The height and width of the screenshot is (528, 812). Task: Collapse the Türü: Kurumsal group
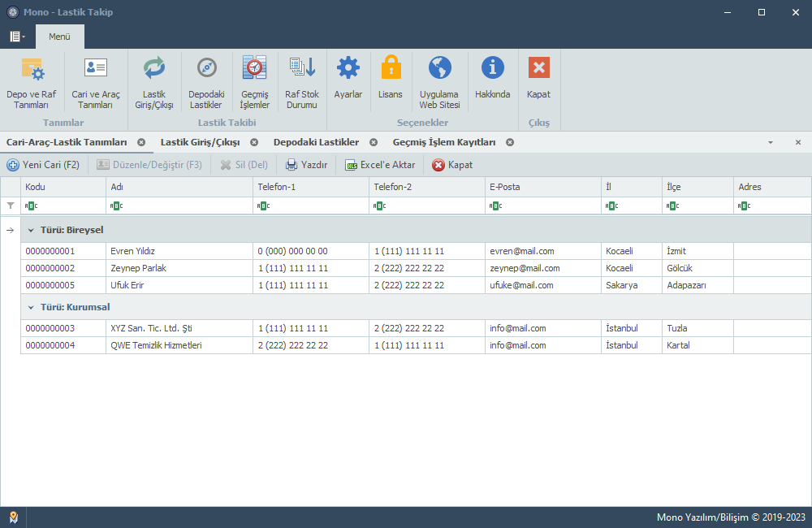pyautogui.click(x=31, y=307)
